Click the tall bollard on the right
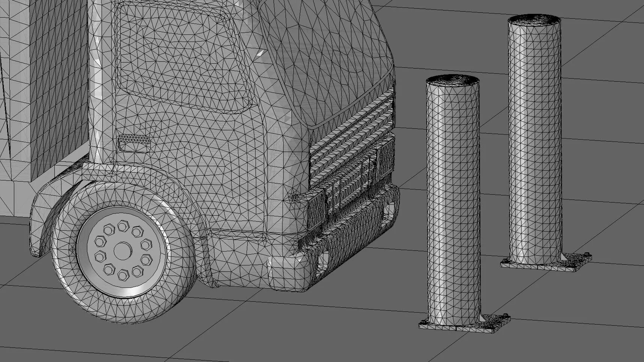This screenshot has width=644, height=362. 534,150
